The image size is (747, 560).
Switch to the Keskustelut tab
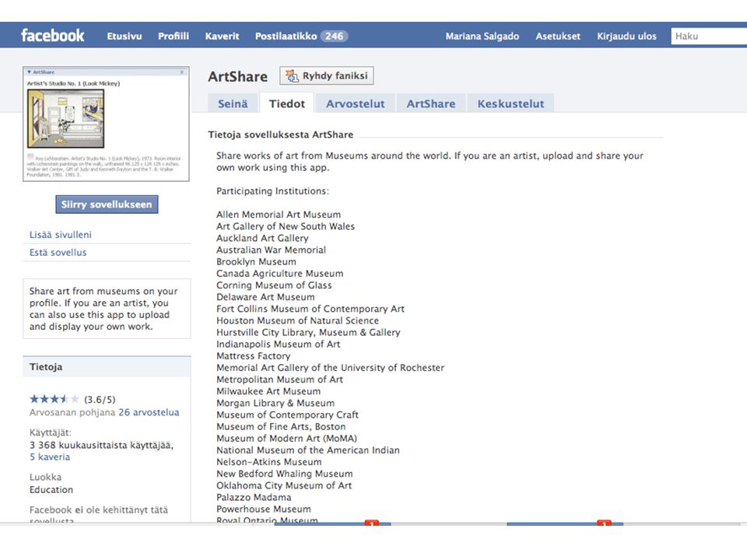click(x=510, y=103)
